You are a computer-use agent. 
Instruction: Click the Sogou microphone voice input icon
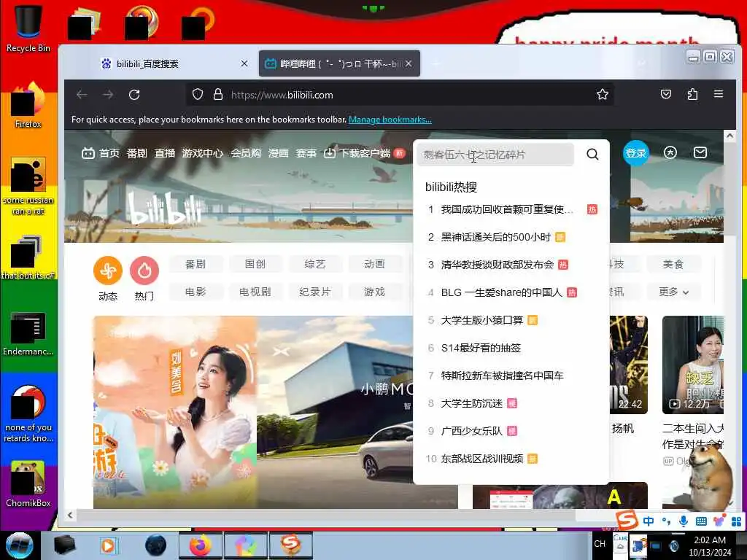tap(683, 521)
